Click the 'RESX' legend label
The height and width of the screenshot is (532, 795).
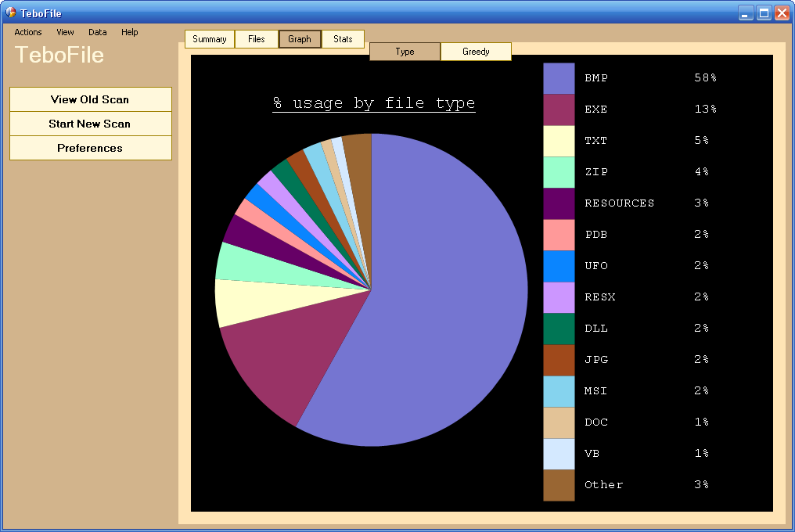tap(600, 297)
